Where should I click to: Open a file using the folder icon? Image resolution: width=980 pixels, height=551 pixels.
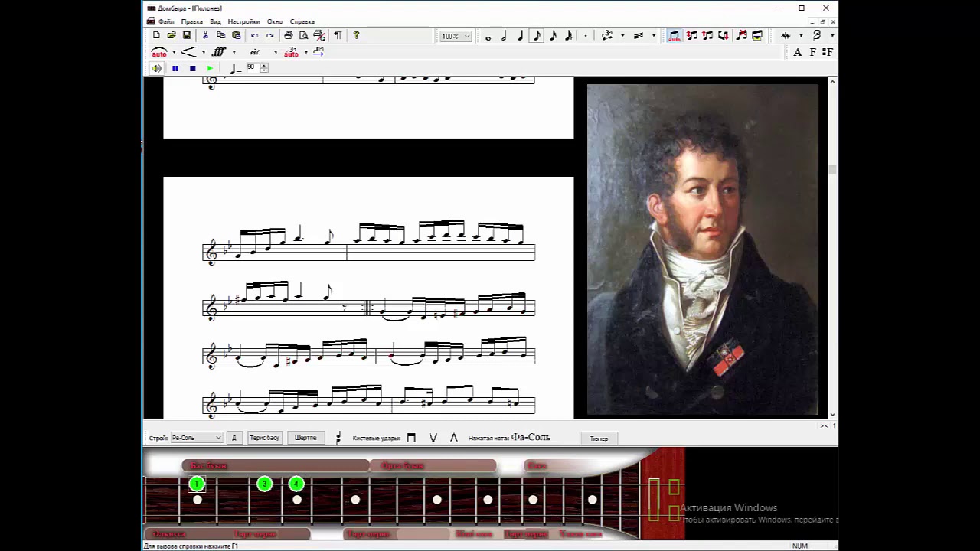point(171,35)
